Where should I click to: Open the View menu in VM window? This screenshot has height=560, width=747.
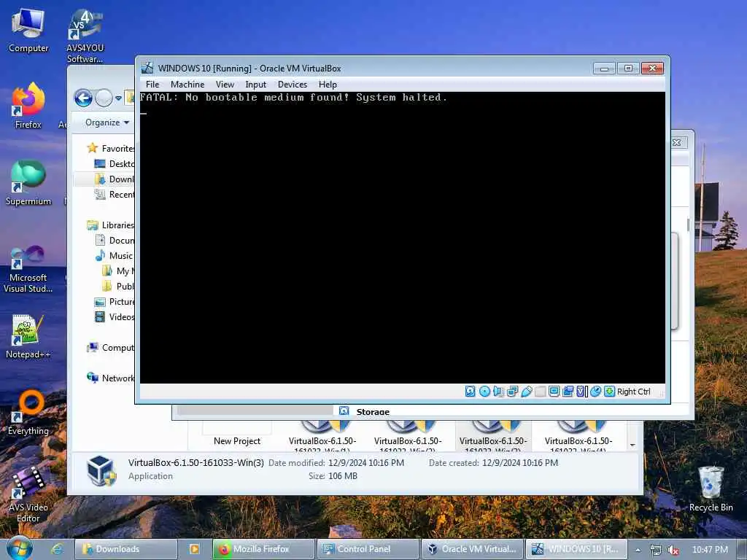[225, 85]
